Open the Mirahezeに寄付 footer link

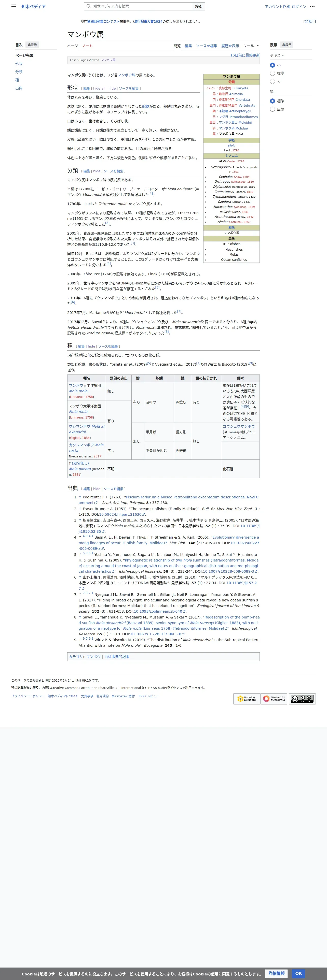pyautogui.click(x=123, y=696)
